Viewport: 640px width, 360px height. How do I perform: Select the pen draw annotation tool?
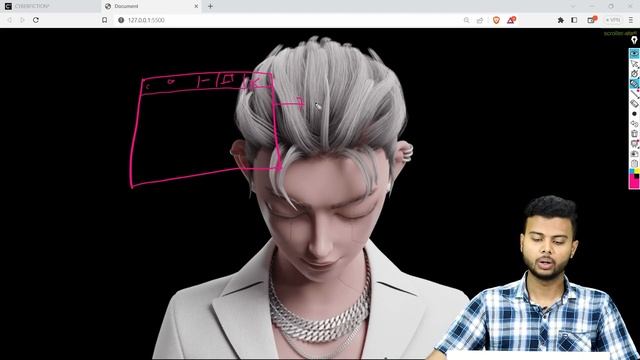(x=634, y=74)
